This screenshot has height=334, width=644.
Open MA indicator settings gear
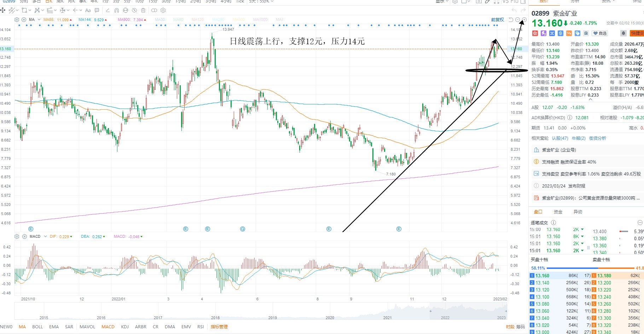pyautogui.click(x=17, y=19)
